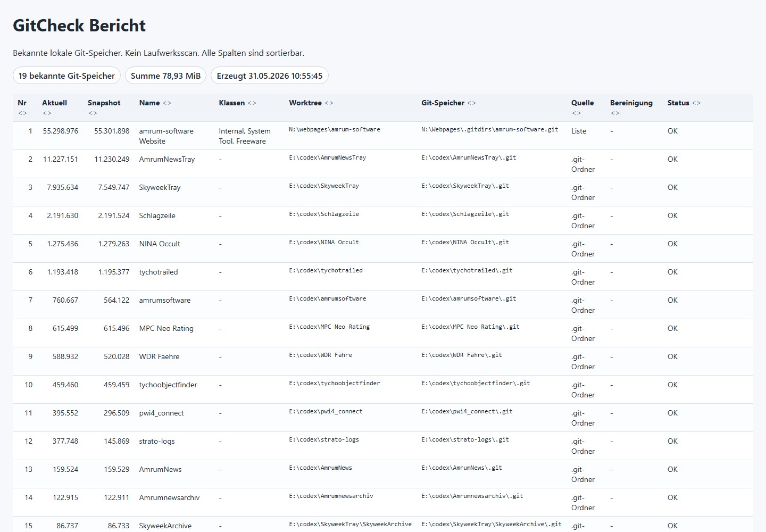Image resolution: width=766 pixels, height=532 pixels.
Task: Select name SkyweekArchive
Action: tap(165, 526)
